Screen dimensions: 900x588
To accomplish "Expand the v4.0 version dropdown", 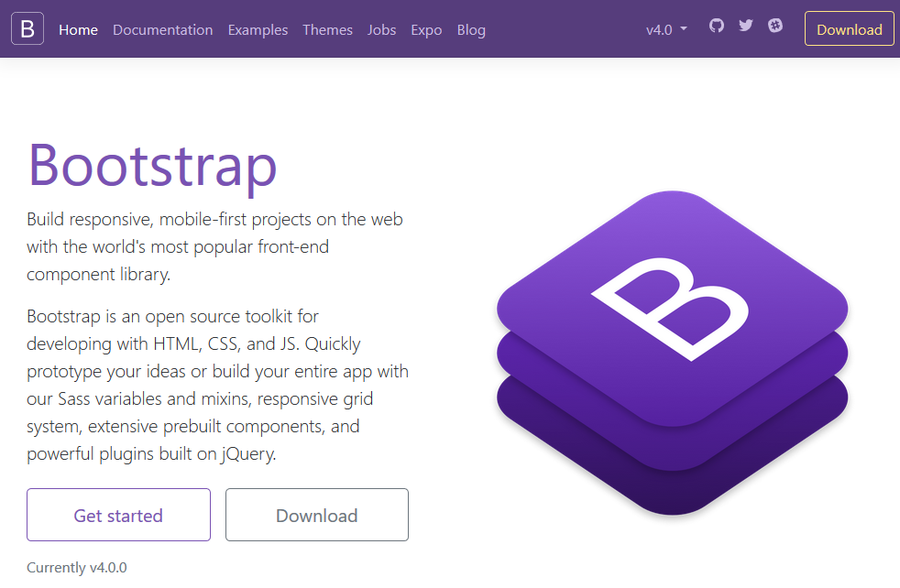I will pyautogui.click(x=666, y=30).
